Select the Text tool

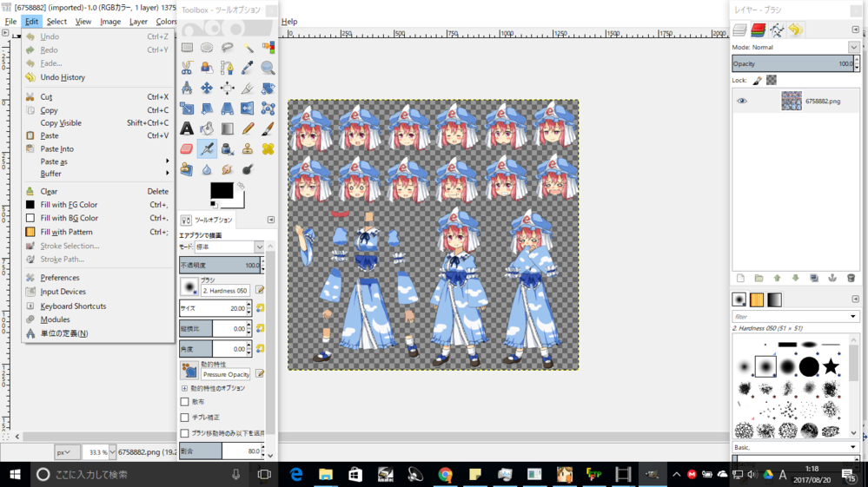(x=187, y=128)
